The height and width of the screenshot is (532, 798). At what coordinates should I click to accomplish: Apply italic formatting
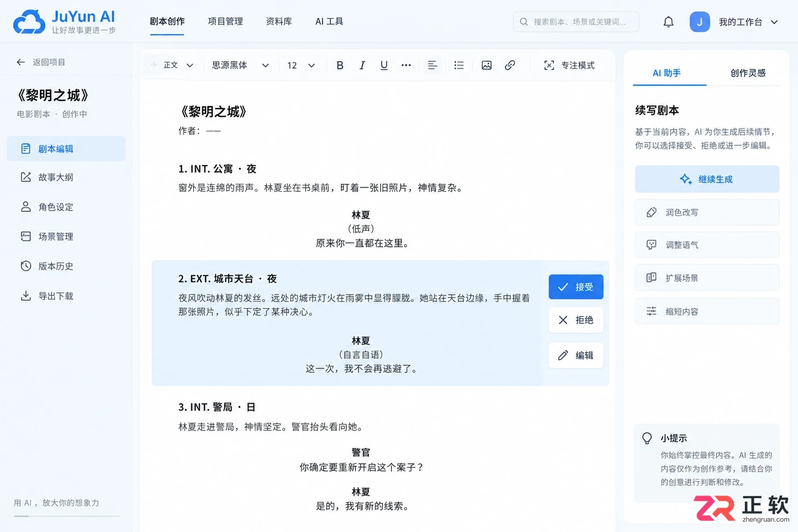point(362,65)
